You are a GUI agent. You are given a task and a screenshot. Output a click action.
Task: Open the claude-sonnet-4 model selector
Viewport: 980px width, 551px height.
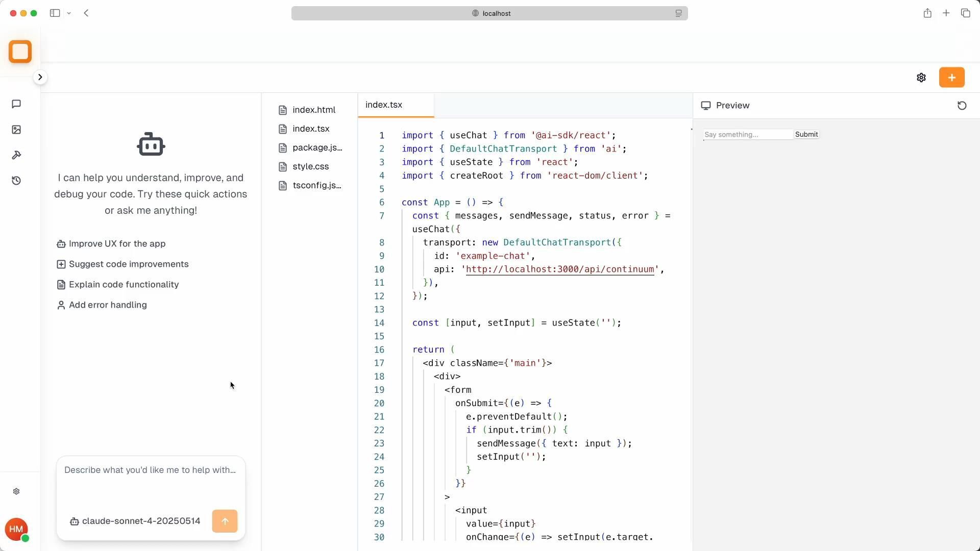135,521
